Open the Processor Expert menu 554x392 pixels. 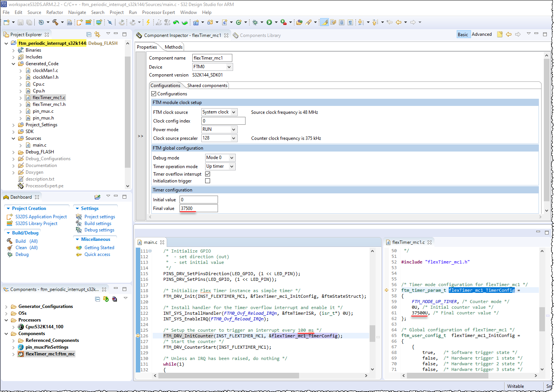[x=158, y=12]
